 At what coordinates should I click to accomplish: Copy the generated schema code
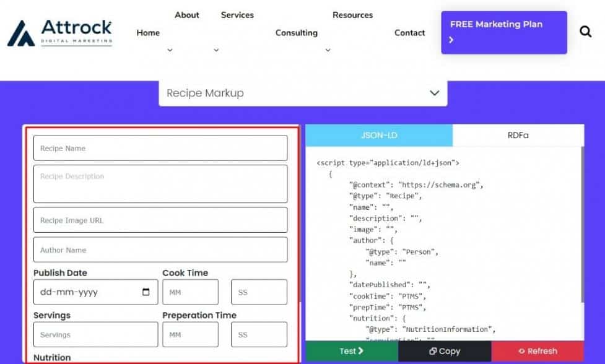pyautogui.click(x=445, y=351)
